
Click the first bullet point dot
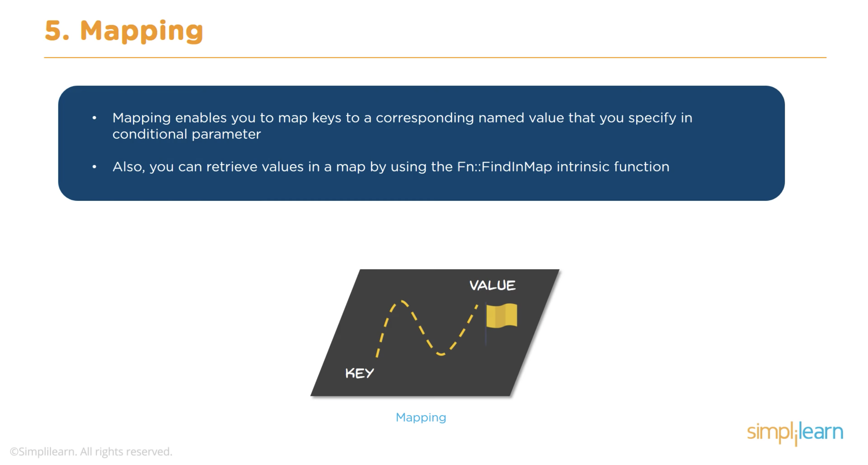click(x=94, y=118)
